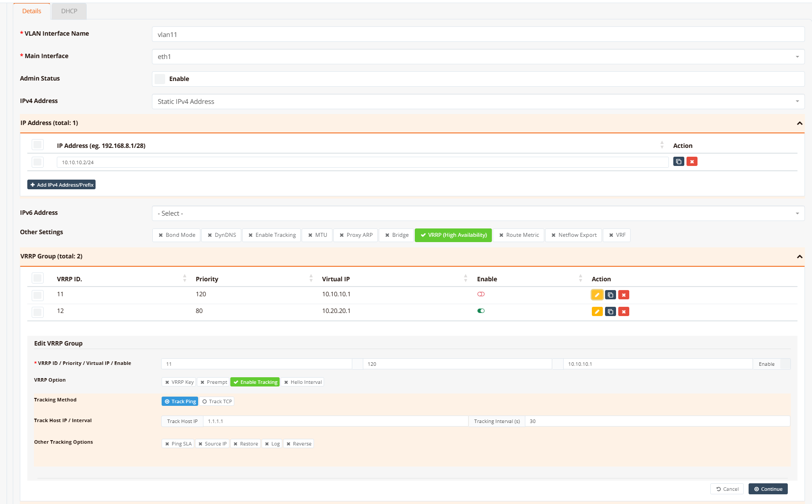Screen dimensions: 812x504
Task: Open the Main Interface eth1 dropdown
Action: (478, 57)
